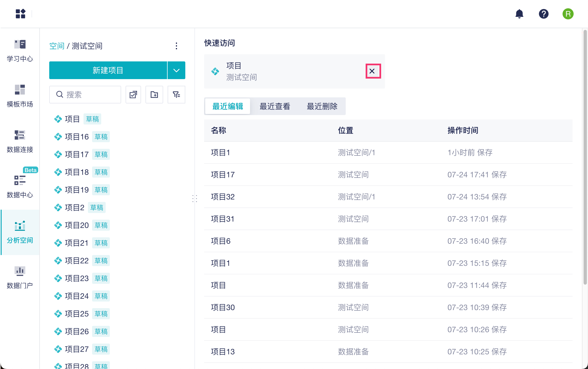This screenshot has height=369, width=588.
Task: Open the app grid launcher icon
Action: pyautogui.click(x=20, y=14)
